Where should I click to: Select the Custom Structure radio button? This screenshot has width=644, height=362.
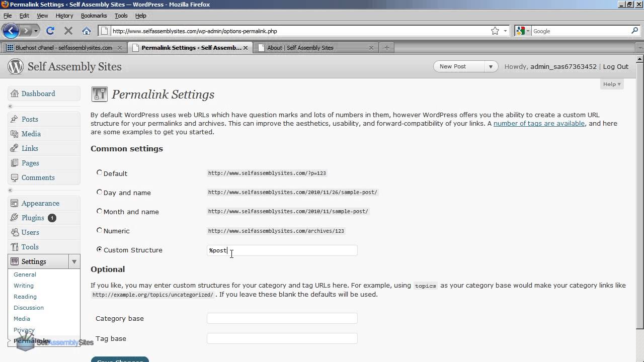(99, 249)
